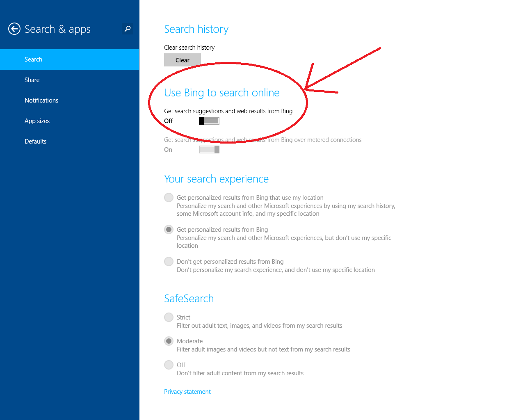Click the back arrow icon
Screen dimensions: 525x420
coord(14,29)
